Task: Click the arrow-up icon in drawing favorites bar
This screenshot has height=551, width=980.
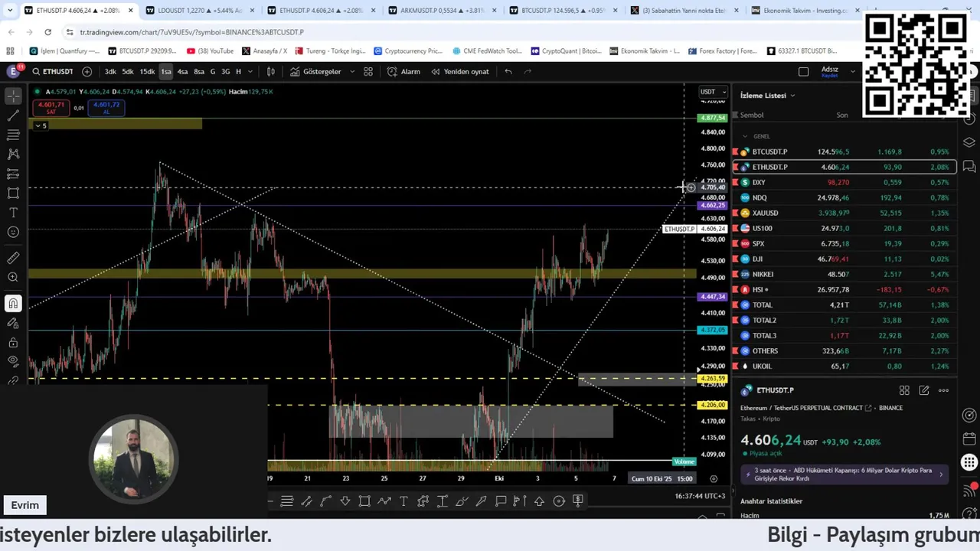Action: 539,501
